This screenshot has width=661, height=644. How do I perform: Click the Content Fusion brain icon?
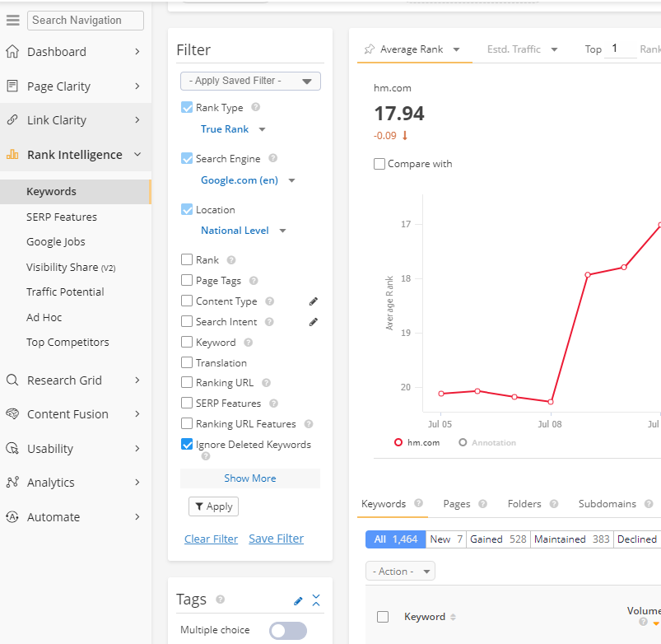pyautogui.click(x=12, y=414)
